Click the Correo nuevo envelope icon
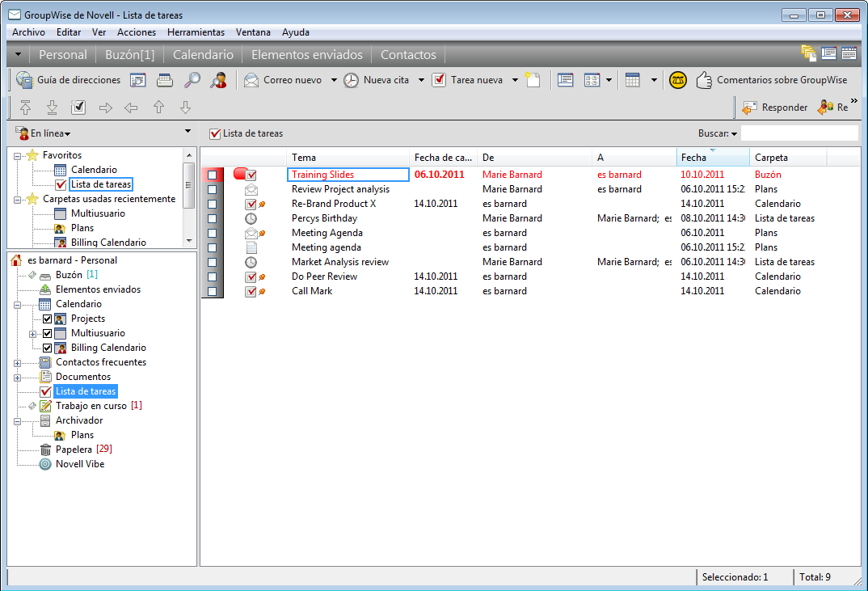This screenshot has height=591, width=868. (x=251, y=80)
